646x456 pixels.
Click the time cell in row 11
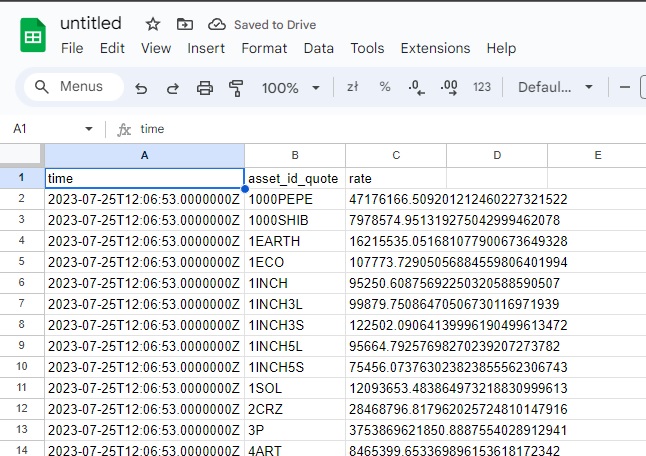144,388
